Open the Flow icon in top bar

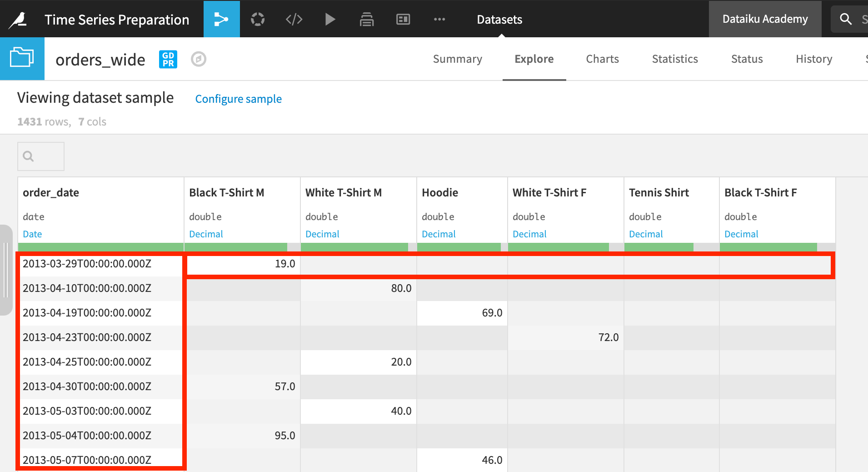coord(222,19)
